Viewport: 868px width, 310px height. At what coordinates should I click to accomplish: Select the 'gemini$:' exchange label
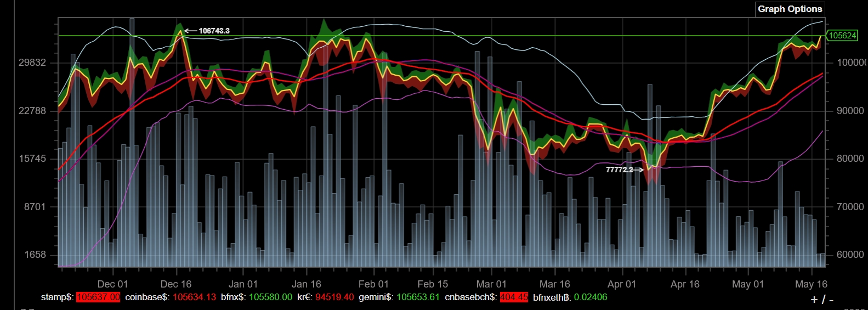point(376,297)
